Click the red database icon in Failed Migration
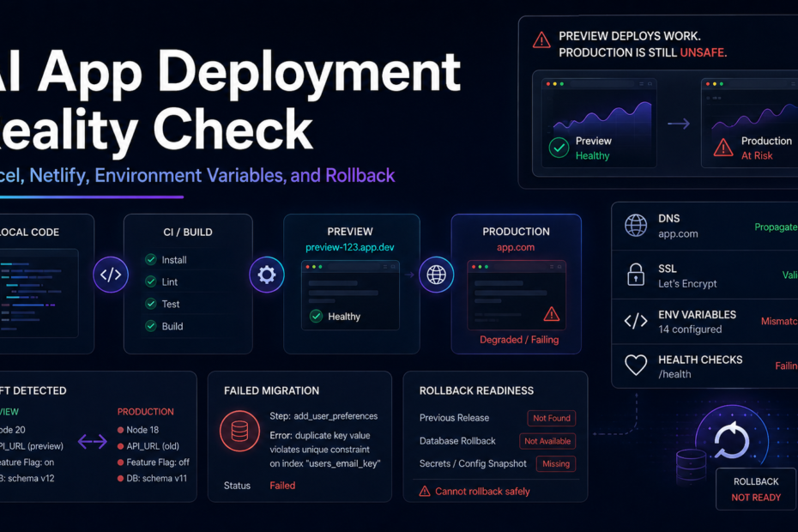Screen dimensions: 798x532 coord(239,432)
